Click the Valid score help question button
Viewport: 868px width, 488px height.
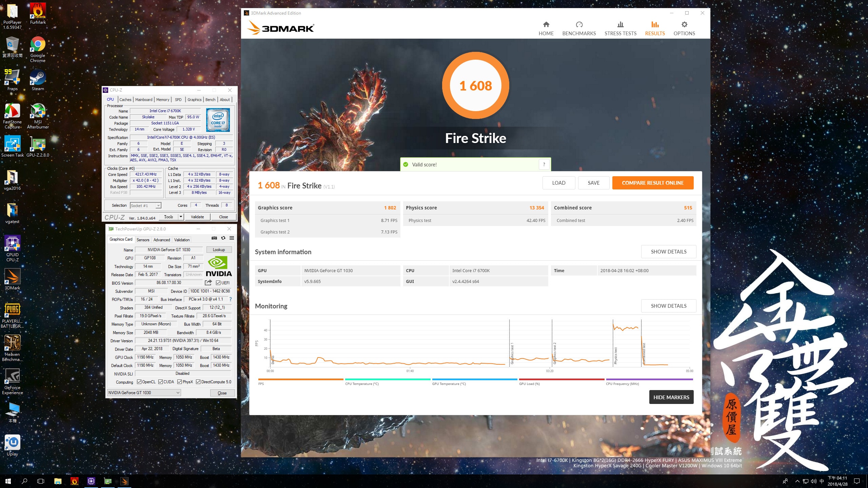[x=544, y=164]
